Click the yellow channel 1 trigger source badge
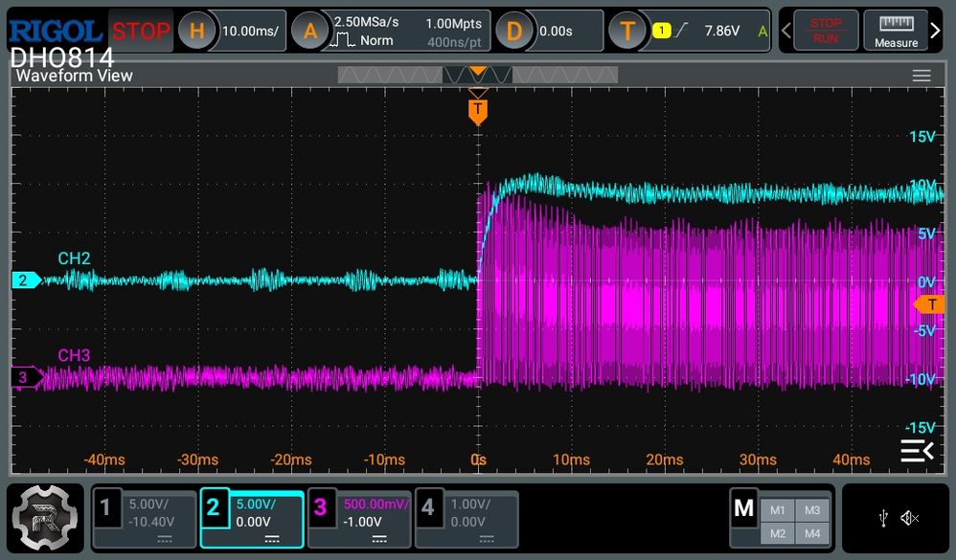This screenshot has width=956, height=560. click(x=662, y=30)
